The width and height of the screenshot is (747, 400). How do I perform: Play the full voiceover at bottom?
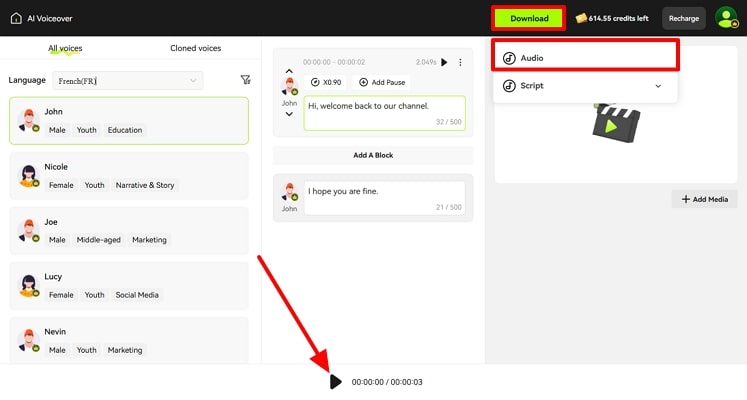click(335, 381)
